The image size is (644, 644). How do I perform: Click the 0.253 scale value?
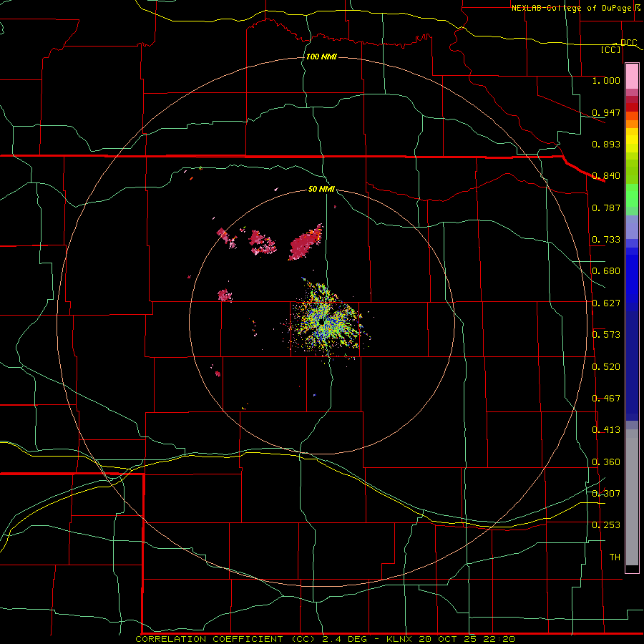coord(606,525)
